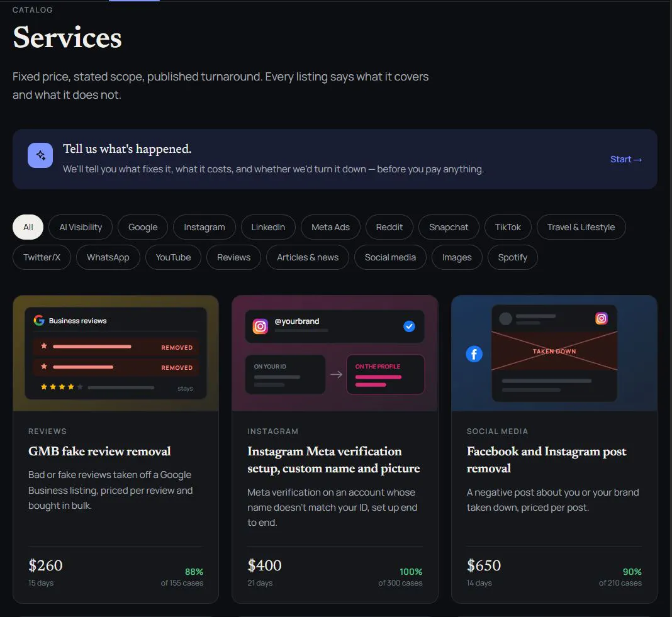The height and width of the screenshot is (617, 672).
Task: Click the On Your ID box
Action: [286, 374]
